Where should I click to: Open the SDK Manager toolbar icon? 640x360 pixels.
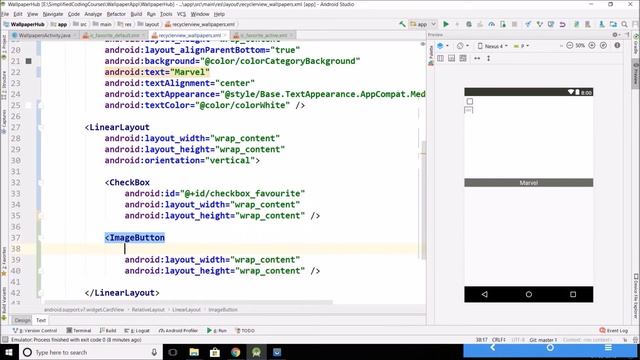point(602,24)
